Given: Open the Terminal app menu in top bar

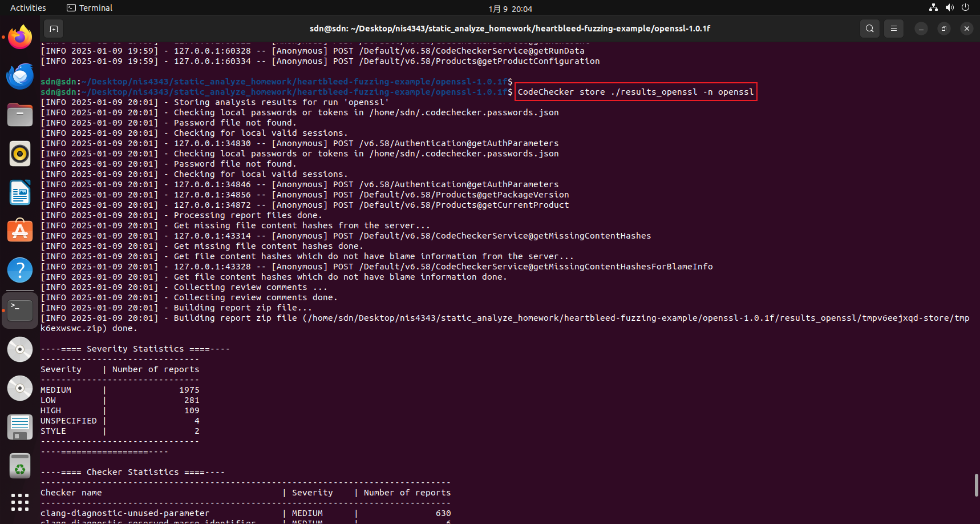Looking at the screenshot, I should (x=90, y=8).
